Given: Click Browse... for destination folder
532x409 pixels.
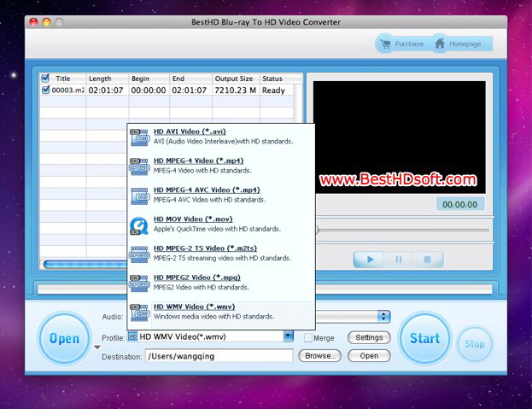Looking at the screenshot, I should [x=320, y=356].
